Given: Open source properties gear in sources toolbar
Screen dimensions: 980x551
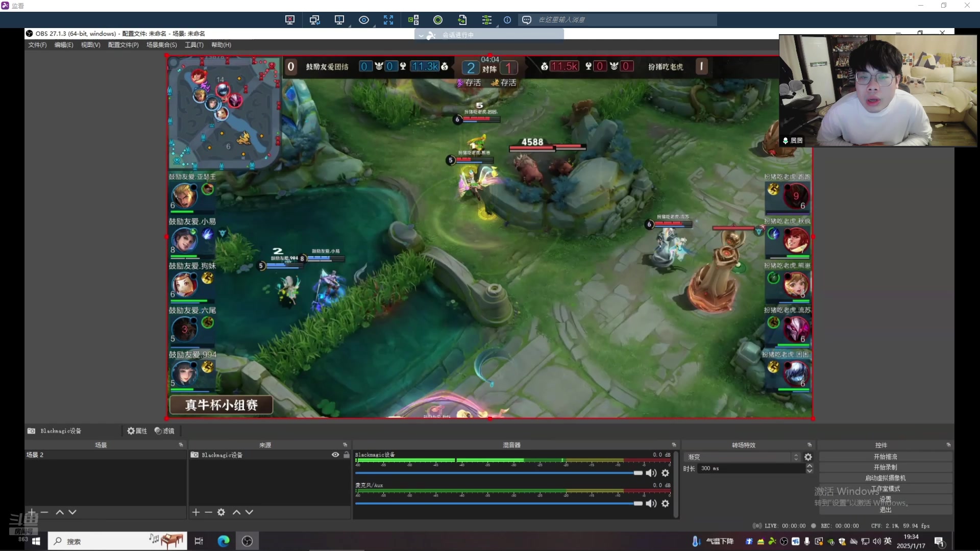Looking at the screenshot, I should pyautogui.click(x=221, y=512).
